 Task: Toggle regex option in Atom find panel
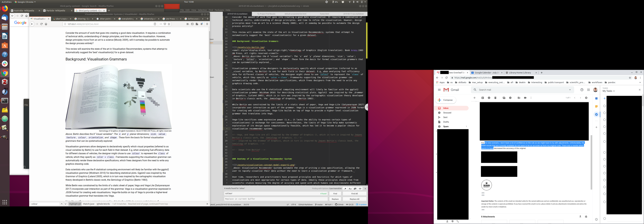(345, 189)
